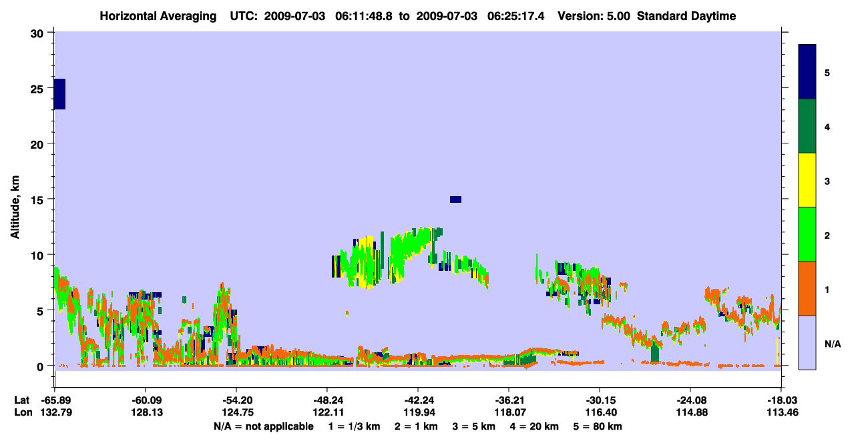Click the 'Standard Daytime' title text
The image size is (868, 445).
pyautogui.click(x=686, y=16)
